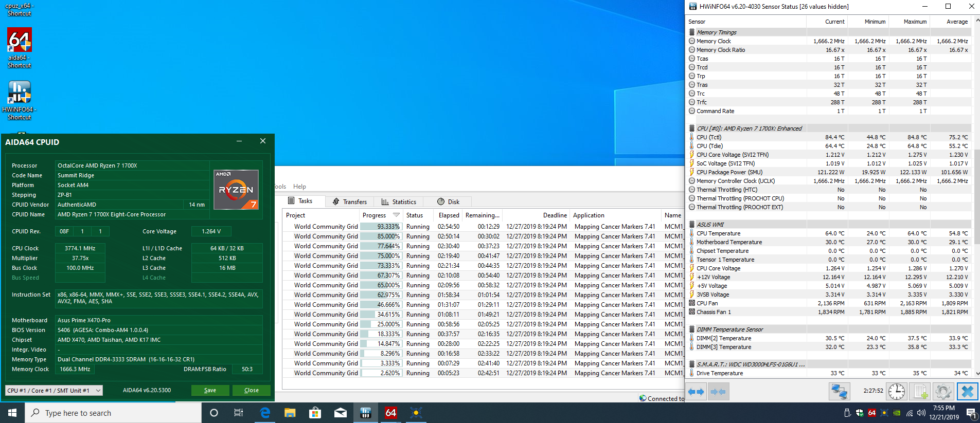Open the aida64 desktop shortcut icon
The image size is (980, 423).
[x=19, y=40]
